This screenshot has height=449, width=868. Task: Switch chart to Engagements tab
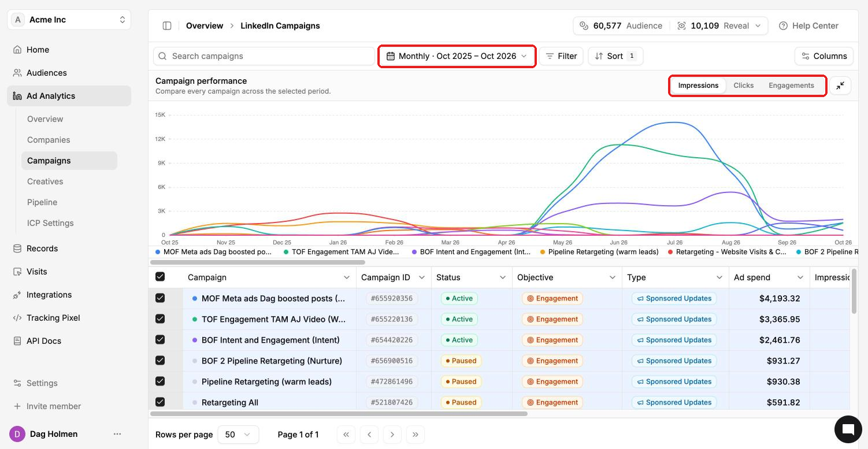point(791,86)
